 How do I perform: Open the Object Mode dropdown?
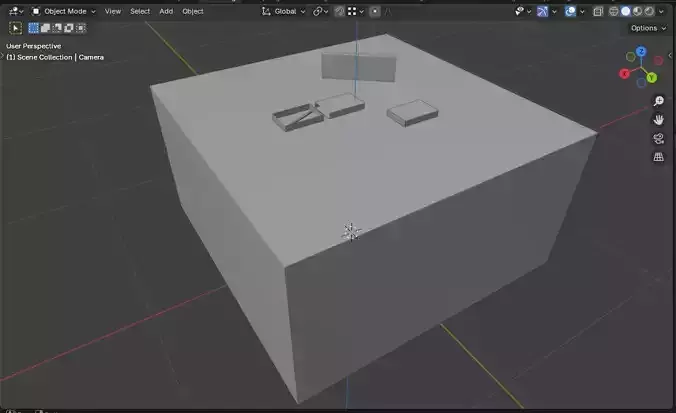64,11
